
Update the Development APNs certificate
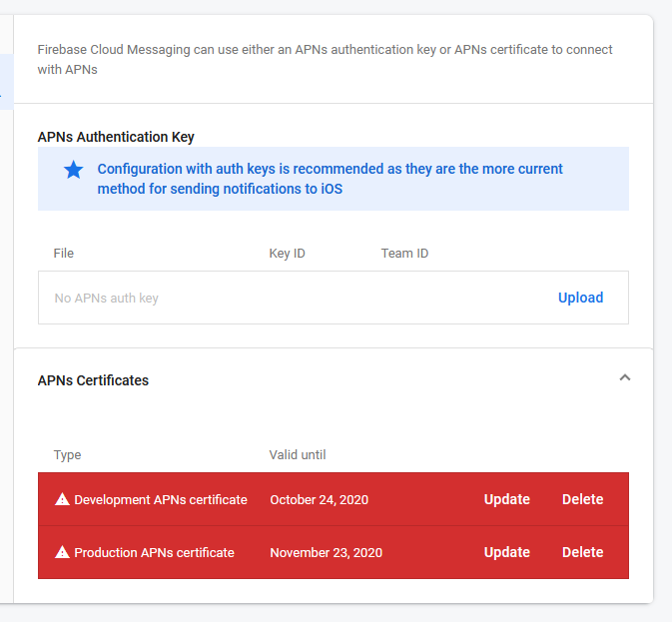[x=507, y=499]
